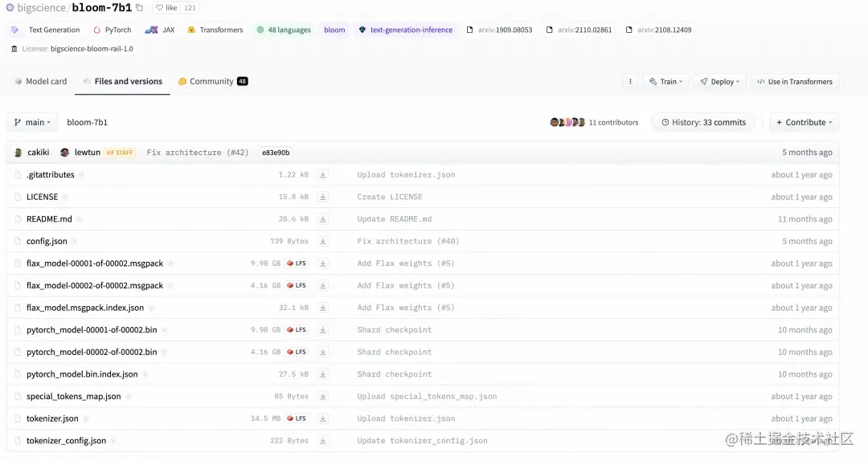
Task: Click LFS badge on tokenizer.json
Action: point(297,418)
